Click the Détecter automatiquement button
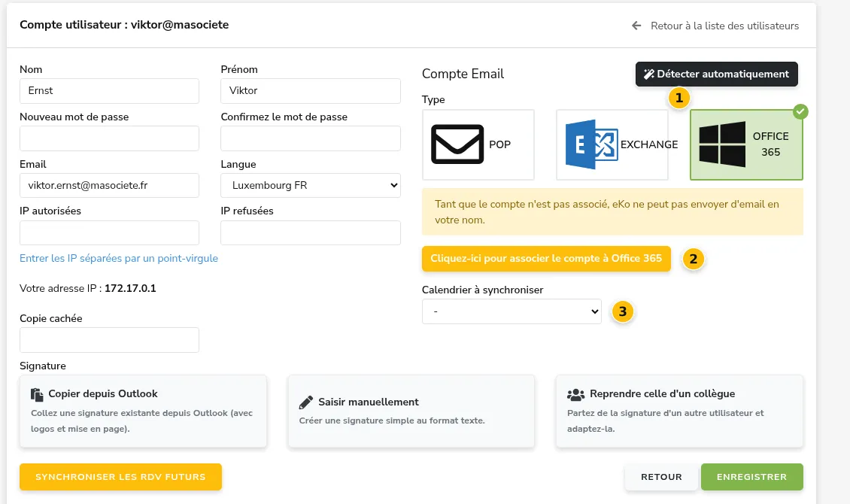The image size is (850, 504). click(x=717, y=74)
